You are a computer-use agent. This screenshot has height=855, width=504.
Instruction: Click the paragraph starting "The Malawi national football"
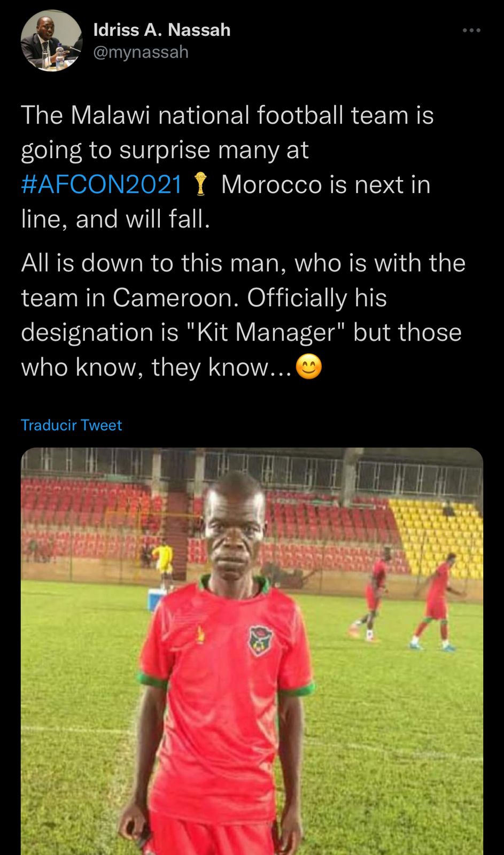click(x=227, y=167)
